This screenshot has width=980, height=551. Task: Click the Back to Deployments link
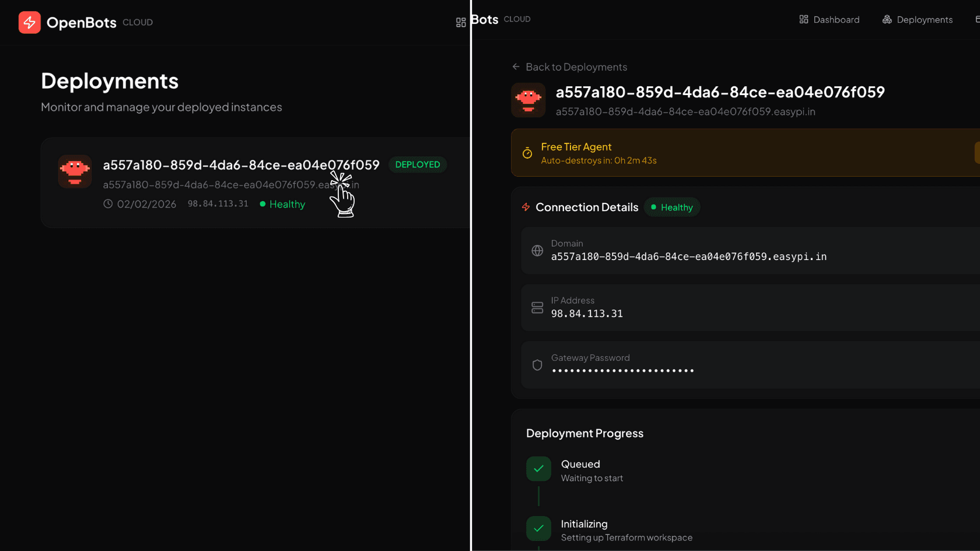(x=576, y=66)
